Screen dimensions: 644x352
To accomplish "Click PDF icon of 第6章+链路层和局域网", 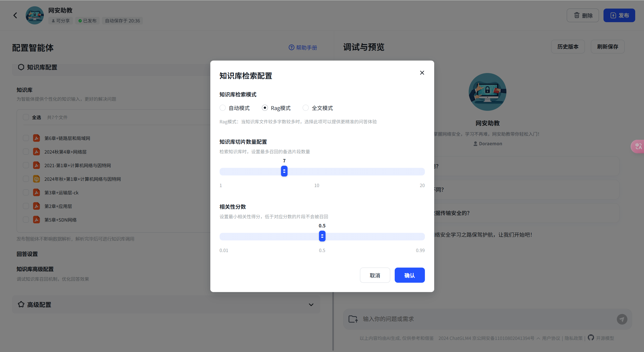I will [36, 138].
